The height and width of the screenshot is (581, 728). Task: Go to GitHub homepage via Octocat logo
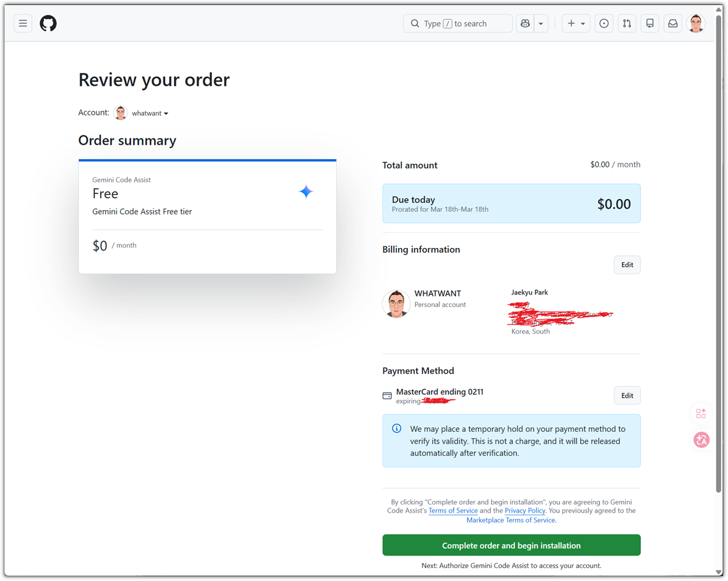[x=48, y=23]
